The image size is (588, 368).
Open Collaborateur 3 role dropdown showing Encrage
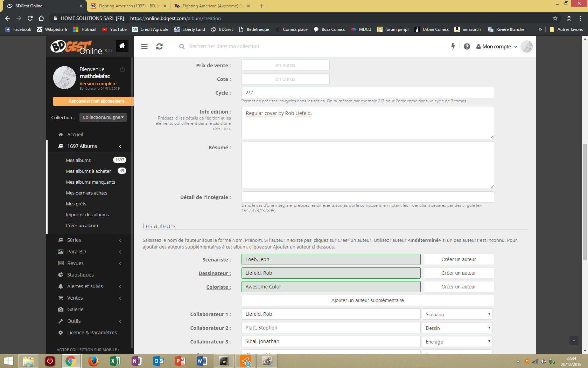[x=457, y=342]
